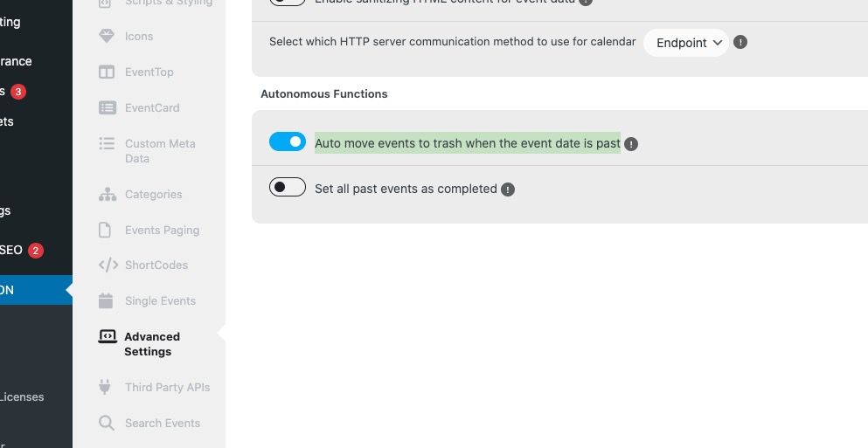Screen dimensions: 868x448
Task: Show tooltip for auto move events setting
Action: pyautogui.click(x=631, y=144)
